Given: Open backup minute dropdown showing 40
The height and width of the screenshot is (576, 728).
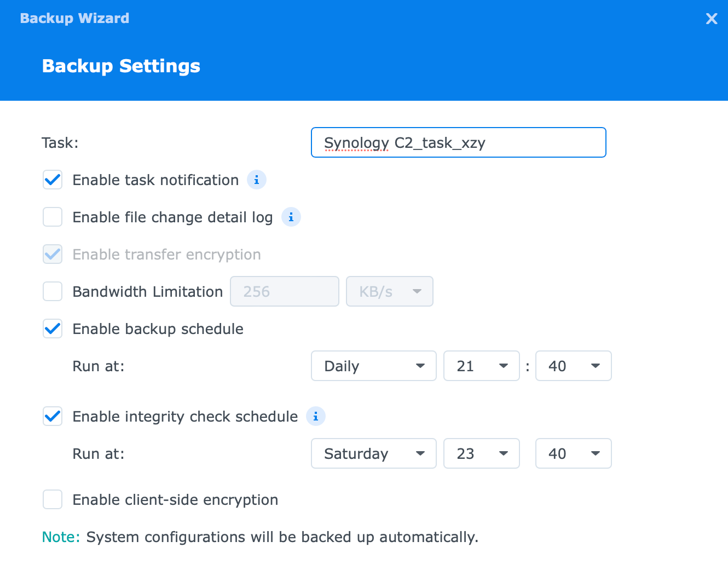Looking at the screenshot, I should pyautogui.click(x=574, y=366).
